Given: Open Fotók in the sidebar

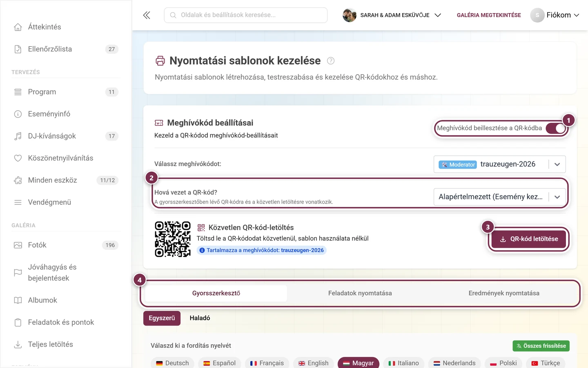Looking at the screenshot, I should click(66, 245).
